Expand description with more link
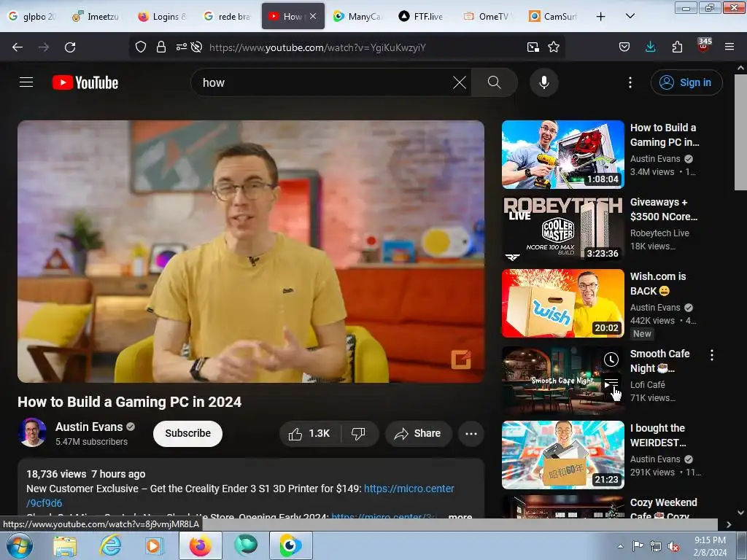 coord(460,516)
